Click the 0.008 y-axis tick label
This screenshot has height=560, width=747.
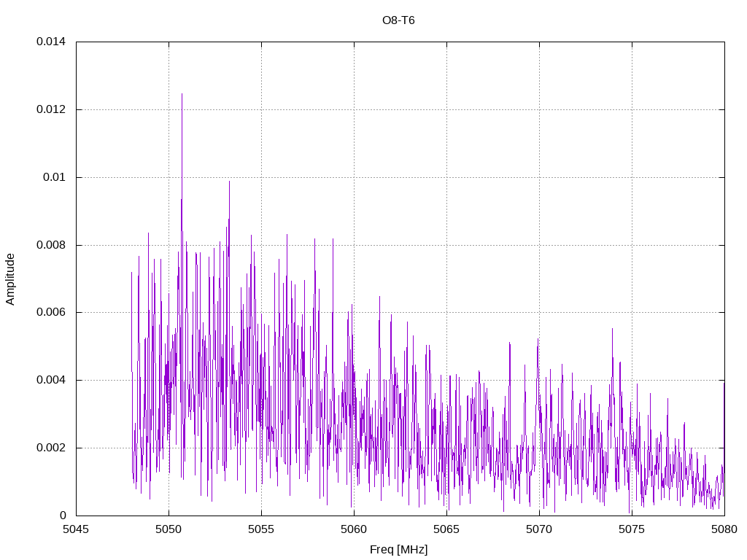[x=51, y=245]
